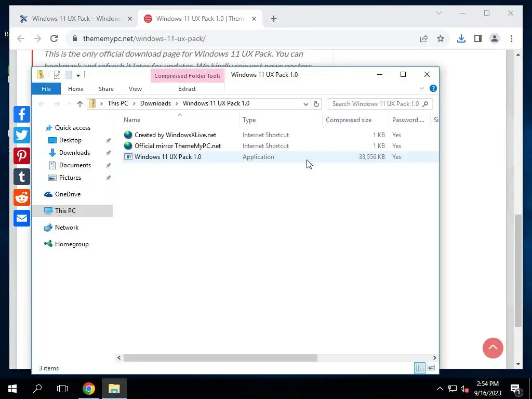532x399 pixels.
Task: Close the first Windows 11 UX Pack tab
Action: pyautogui.click(x=129, y=19)
